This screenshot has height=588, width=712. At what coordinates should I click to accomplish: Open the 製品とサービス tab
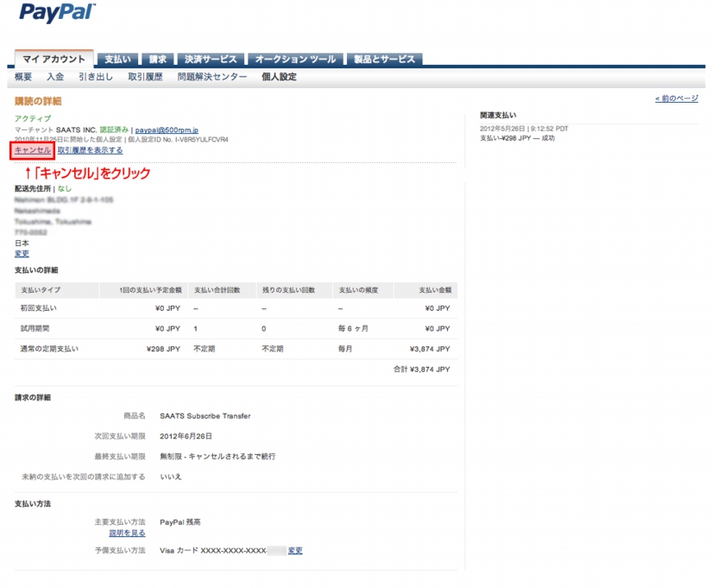point(384,60)
